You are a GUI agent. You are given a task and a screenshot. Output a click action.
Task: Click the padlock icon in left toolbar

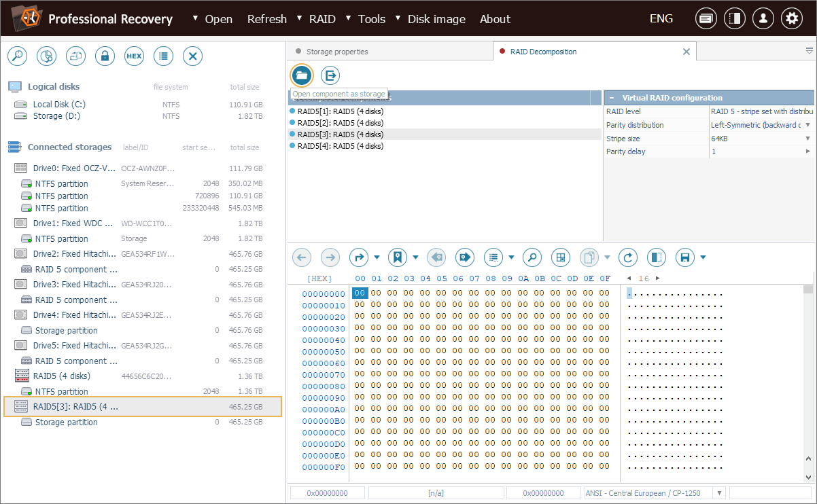pyautogui.click(x=105, y=56)
